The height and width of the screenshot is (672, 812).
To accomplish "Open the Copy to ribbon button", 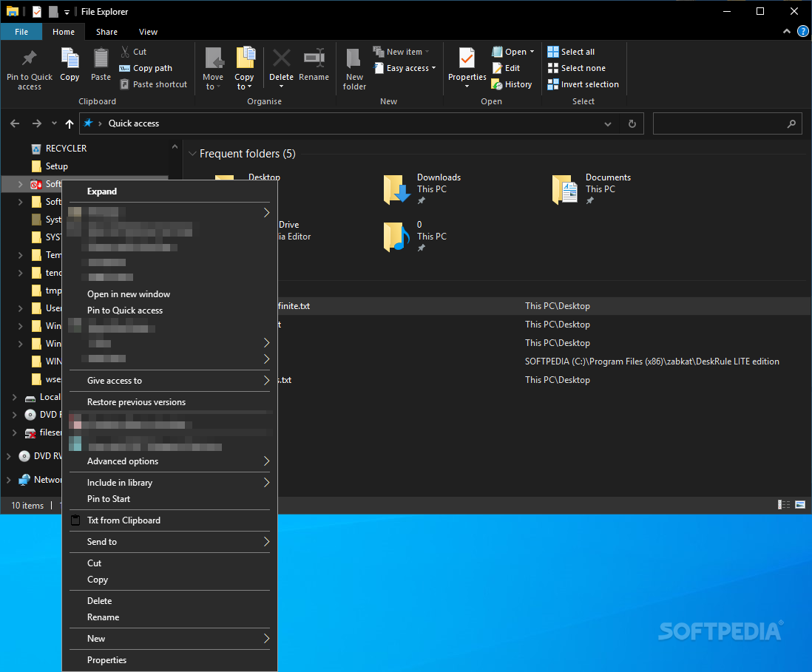I will click(x=245, y=68).
